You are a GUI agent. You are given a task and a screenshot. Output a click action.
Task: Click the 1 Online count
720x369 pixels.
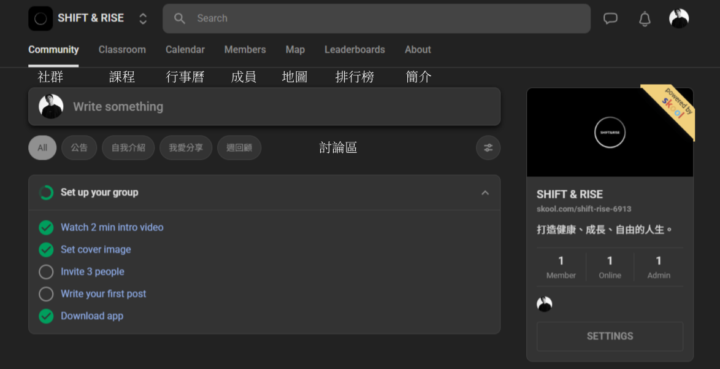click(x=610, y=267)
